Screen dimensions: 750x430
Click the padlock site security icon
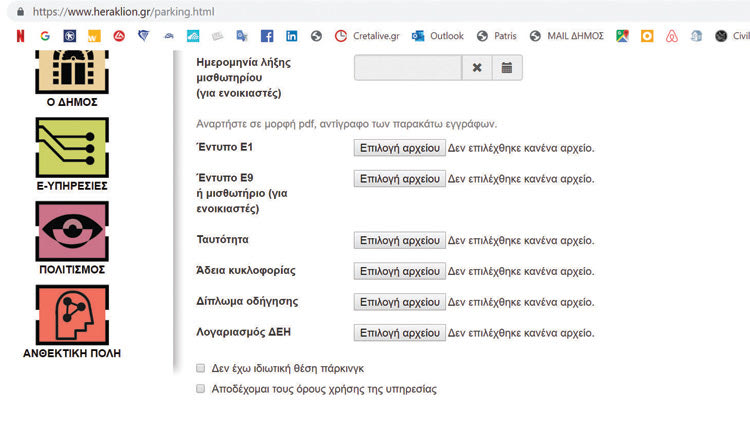[21, 11]
